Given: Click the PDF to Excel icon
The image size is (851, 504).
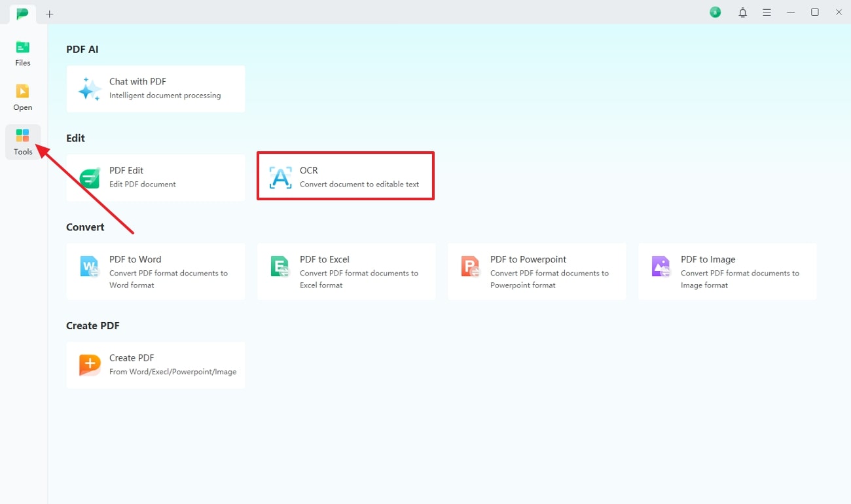Looking at the screenshot, I should click(280, 266).
